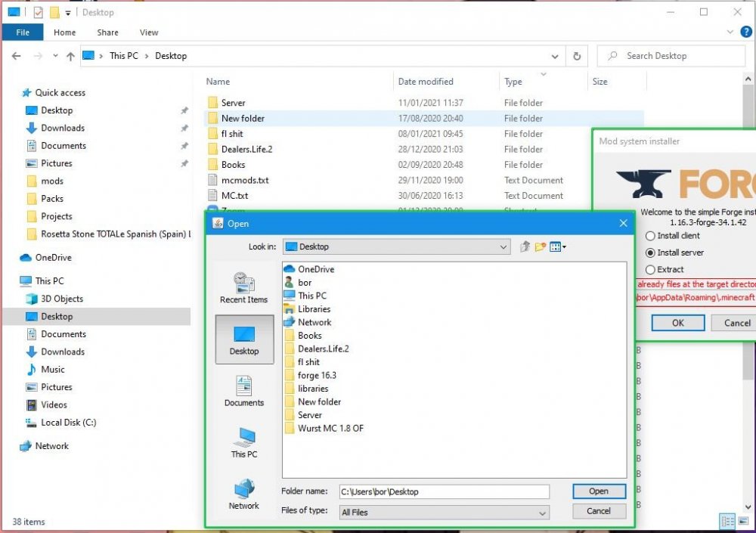Switch to the View ribbon tab
Image resolution: width=756 pixels, height=533 pixels.
pos(149,33)
